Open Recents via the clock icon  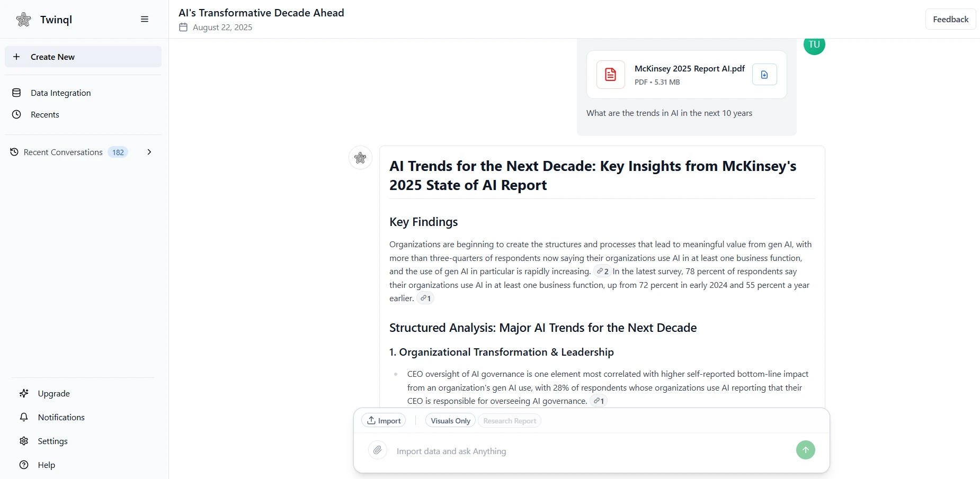pos(16,114)
